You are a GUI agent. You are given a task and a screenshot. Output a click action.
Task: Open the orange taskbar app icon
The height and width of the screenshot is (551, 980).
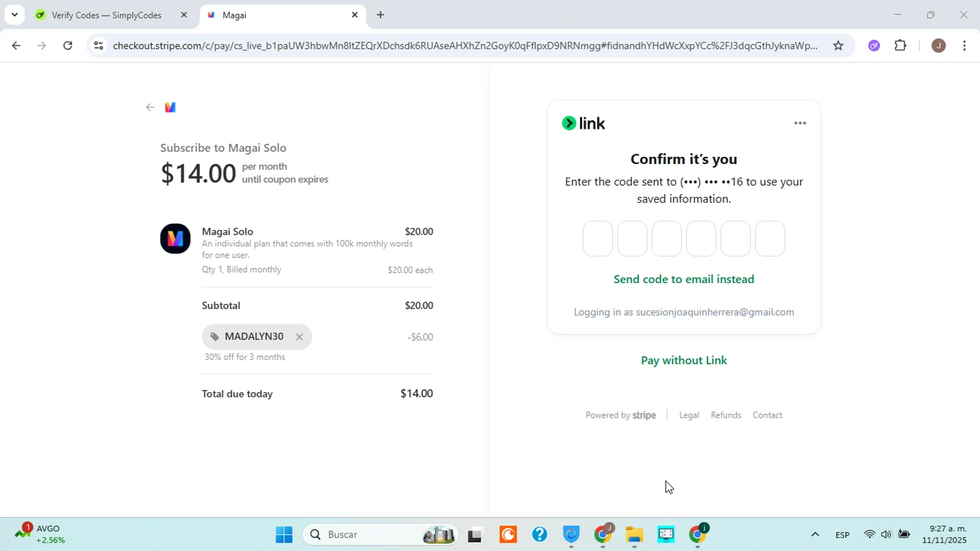point(508,535)
